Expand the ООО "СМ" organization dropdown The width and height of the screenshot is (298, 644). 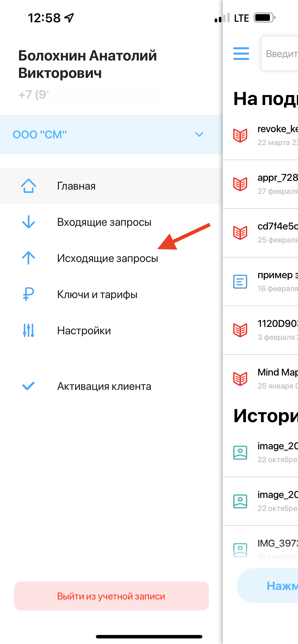click(x=111, y=134)
